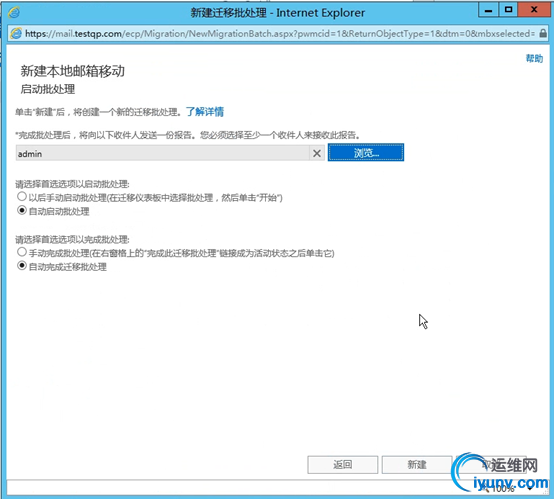Image resolution: width=554 pixels, height=499 pixels.
Task: Maximize the Internet Explorer window
Action: (x=508, y=11)
